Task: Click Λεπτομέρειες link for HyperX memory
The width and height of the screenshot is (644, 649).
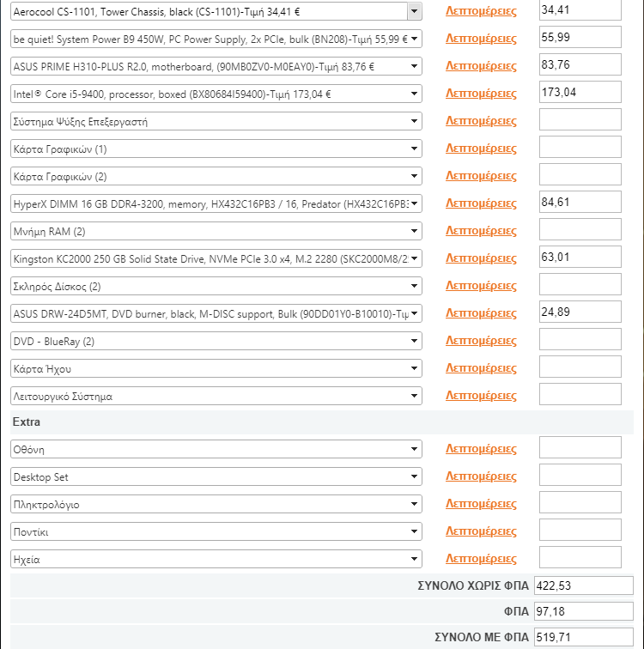Action: click(x=481, y=203)
